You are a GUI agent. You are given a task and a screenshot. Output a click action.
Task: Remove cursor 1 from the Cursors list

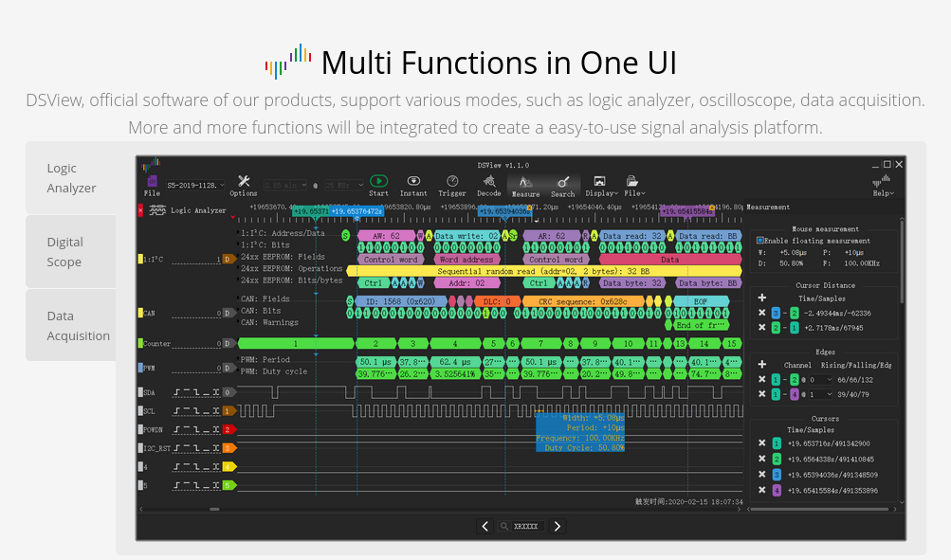[761, 443]
